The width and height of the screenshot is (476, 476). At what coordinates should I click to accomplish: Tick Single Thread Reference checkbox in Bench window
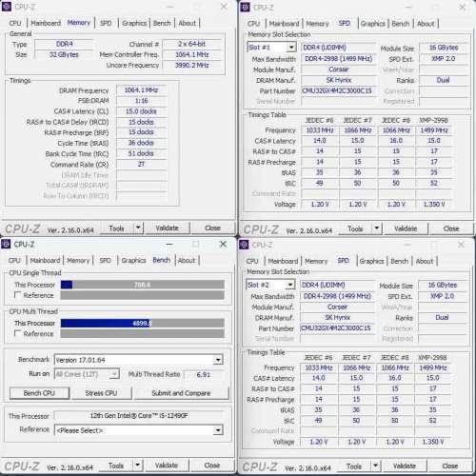(x=18, y=295)
